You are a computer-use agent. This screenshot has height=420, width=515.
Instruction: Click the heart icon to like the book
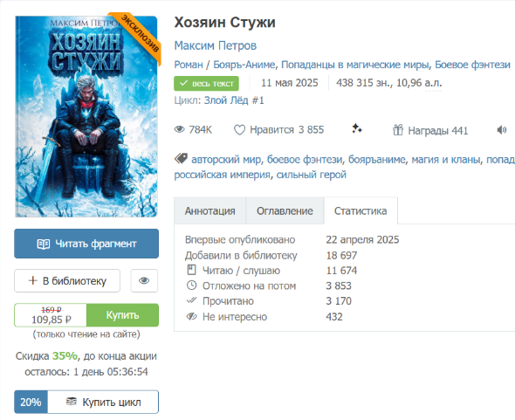[x=239, y=130]
